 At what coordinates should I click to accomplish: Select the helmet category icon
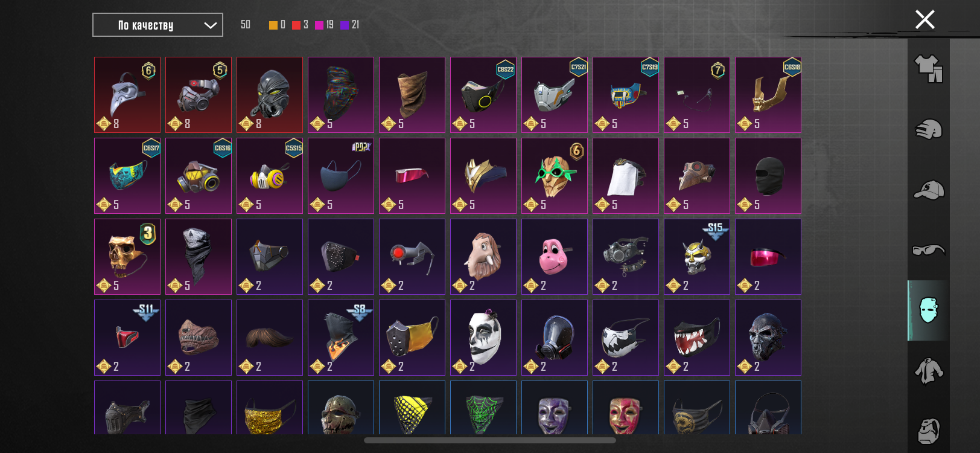(x=928, y=129)
